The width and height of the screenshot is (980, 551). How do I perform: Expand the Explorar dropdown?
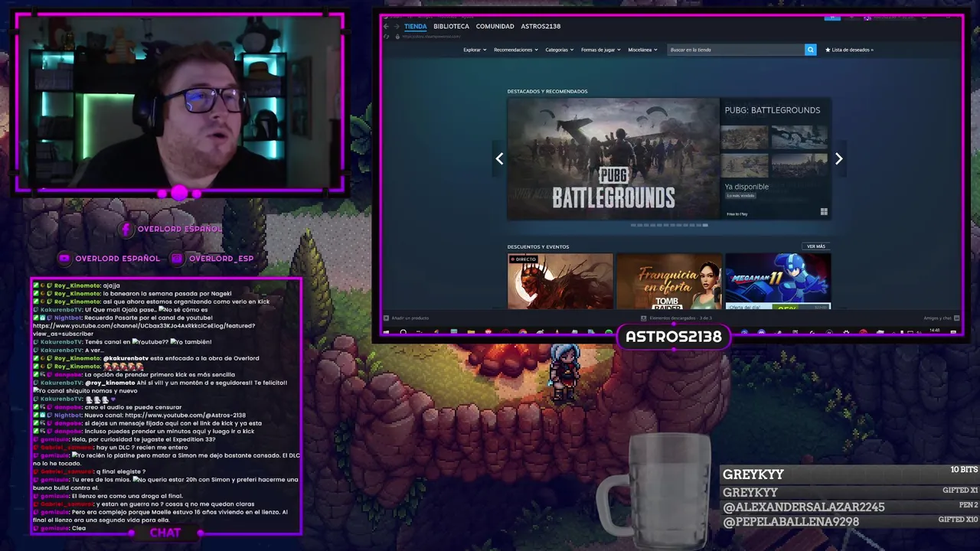coord(475,50)
